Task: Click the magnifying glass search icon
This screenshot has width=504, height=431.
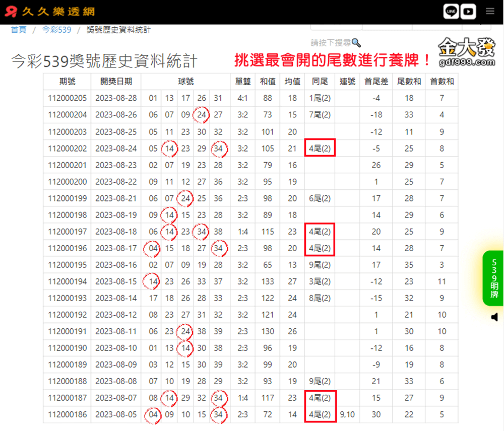Action: (356, 43)
